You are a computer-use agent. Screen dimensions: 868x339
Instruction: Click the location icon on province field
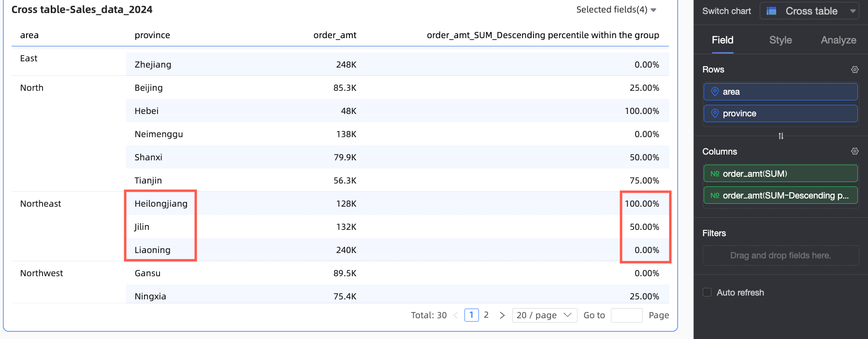pos(715,113)
